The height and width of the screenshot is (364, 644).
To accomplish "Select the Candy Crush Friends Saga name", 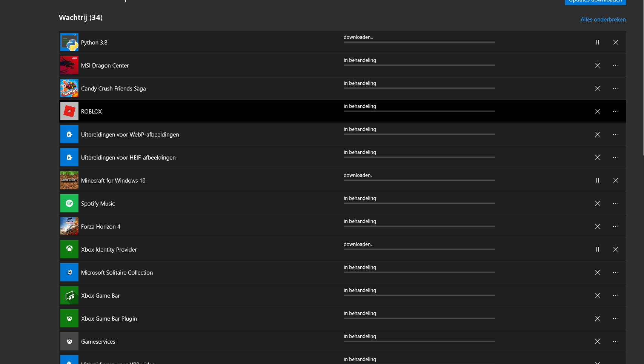I will pos(114,89).
